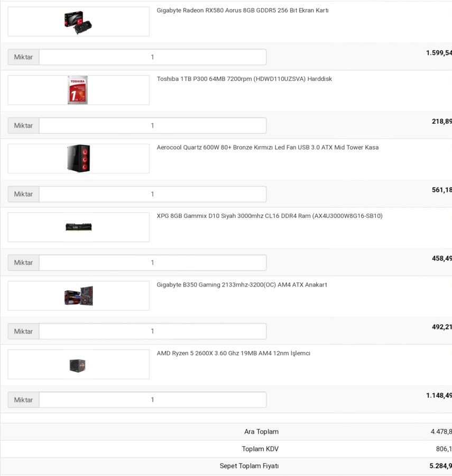452x476 pixels.
Task: Open the Aerocool Quartz 600W Kasa link
Action: tap(267, 148)
